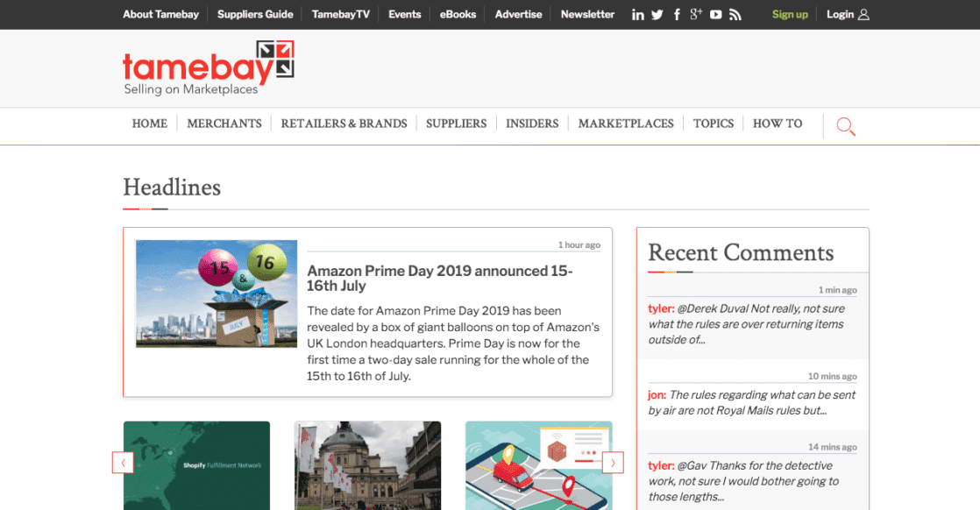Click the Login link
The height and width of the screenshot is (510, 980).
(840, 14)
